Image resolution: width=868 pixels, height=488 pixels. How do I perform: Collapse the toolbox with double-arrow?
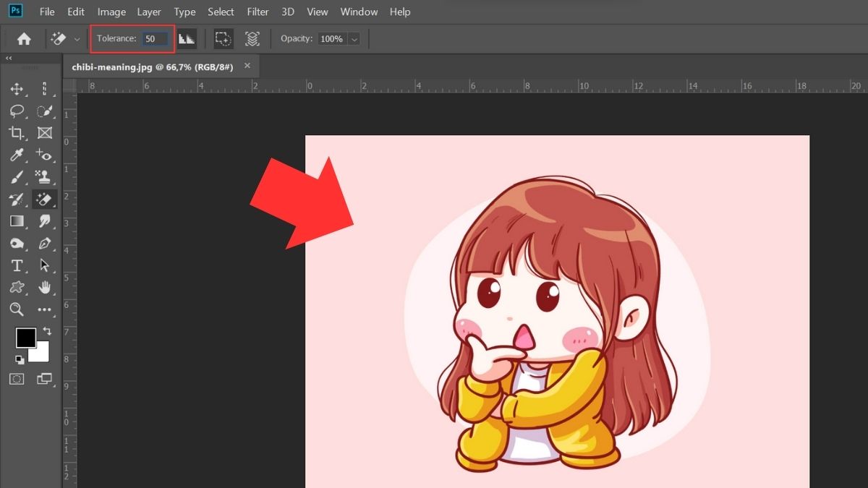pos(9,59)
